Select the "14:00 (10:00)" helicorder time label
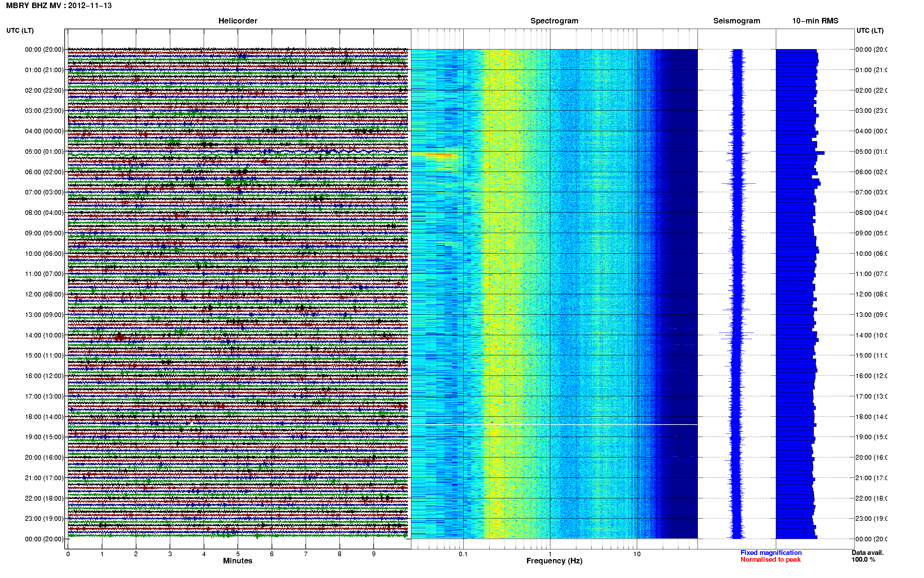The width and height of the screenshot is (924, 578). pyautogui.click(x=44, y=335)
